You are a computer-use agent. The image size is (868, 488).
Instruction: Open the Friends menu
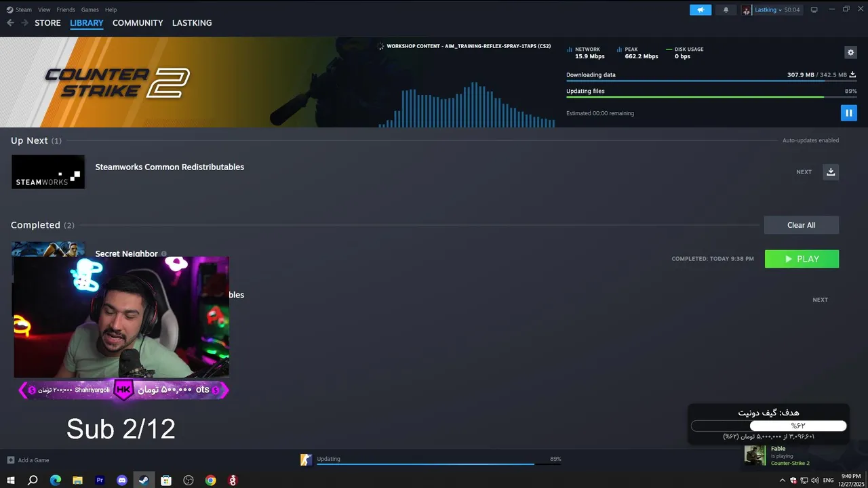tap(66, 9)
